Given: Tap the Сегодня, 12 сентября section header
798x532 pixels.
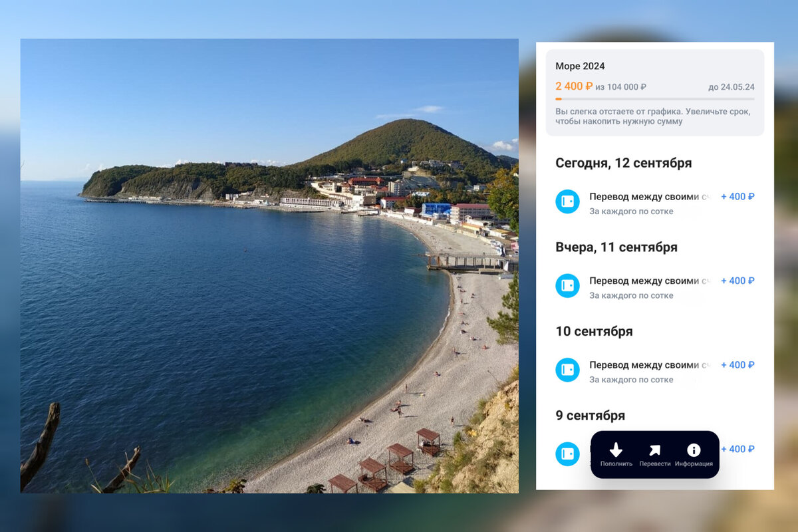Looking at the screenshot, I should click(x=624, y=163).
